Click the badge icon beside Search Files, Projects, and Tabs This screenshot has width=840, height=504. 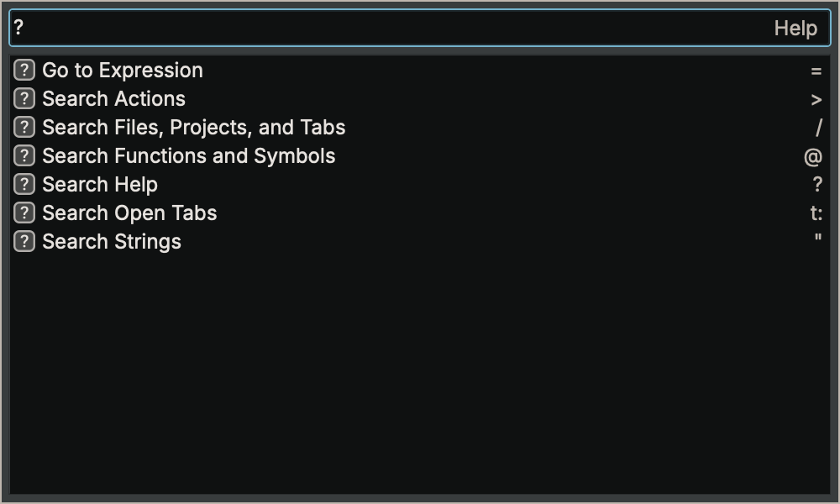23,128
